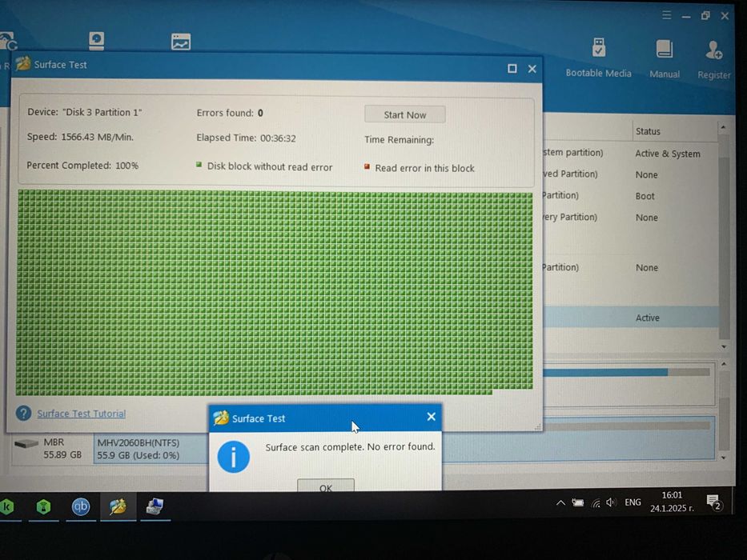Viewport: 747px width, 560px height.
Task: Click the Bootable Media icon
Action: [599, 48]
